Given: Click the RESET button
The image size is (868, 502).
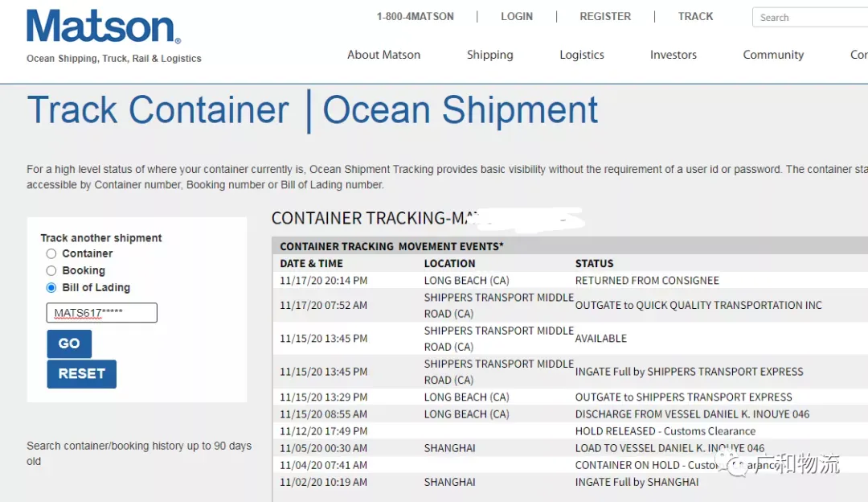Looking at the screenshot, I should pos(81,374).
